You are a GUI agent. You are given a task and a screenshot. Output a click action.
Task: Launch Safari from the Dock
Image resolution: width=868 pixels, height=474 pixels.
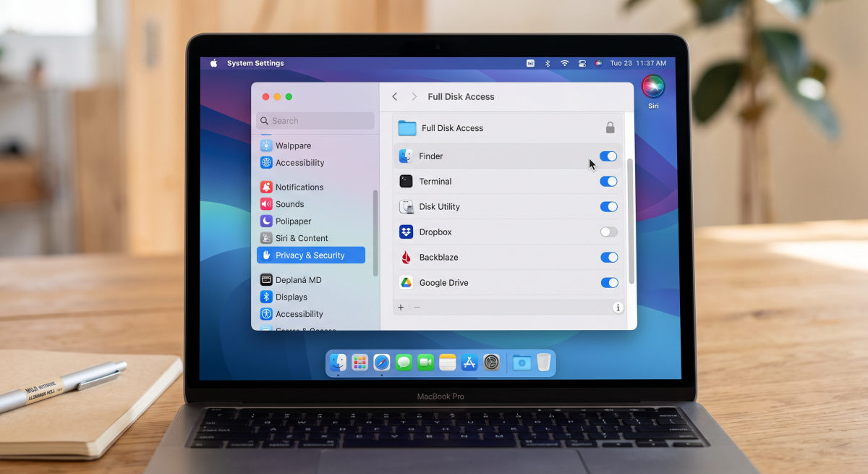[382, 363]
